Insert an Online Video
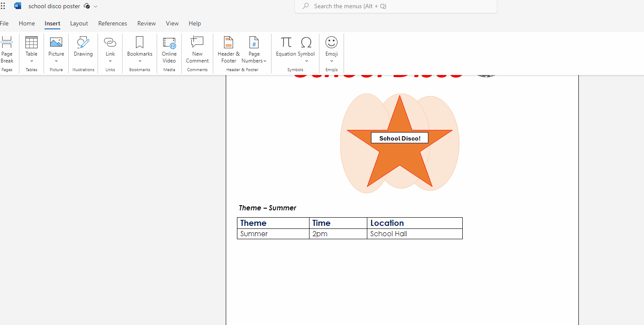644x325 pixels. 169,50
